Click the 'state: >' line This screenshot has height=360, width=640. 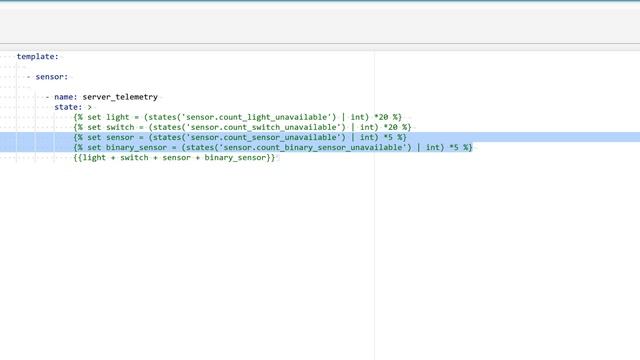(73, 107)
